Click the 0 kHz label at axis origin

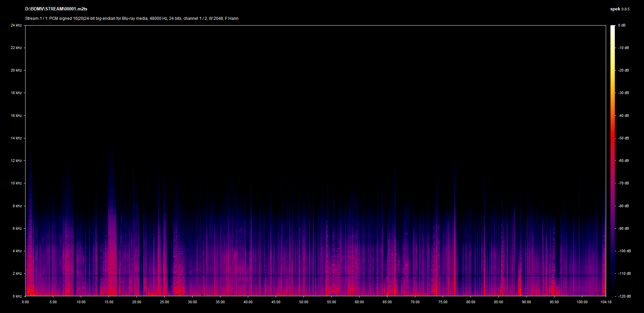(x=17, y=296)
